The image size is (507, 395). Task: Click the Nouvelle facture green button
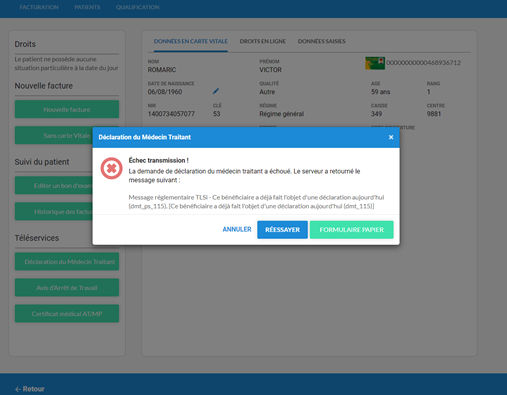point(67,109)
